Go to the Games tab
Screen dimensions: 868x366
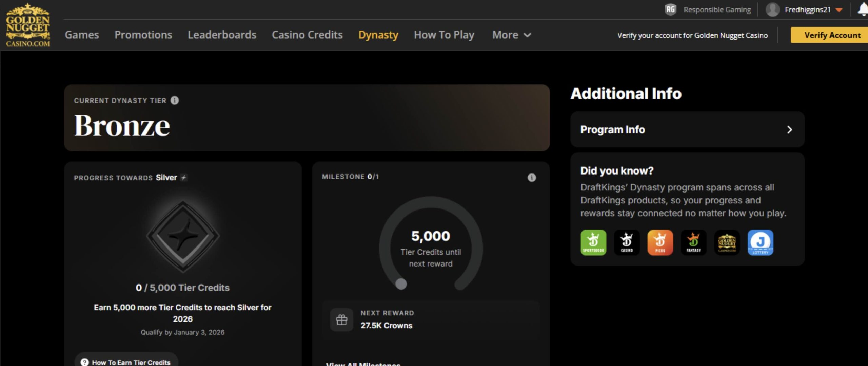pyautogui.click(x=82, y=35)
